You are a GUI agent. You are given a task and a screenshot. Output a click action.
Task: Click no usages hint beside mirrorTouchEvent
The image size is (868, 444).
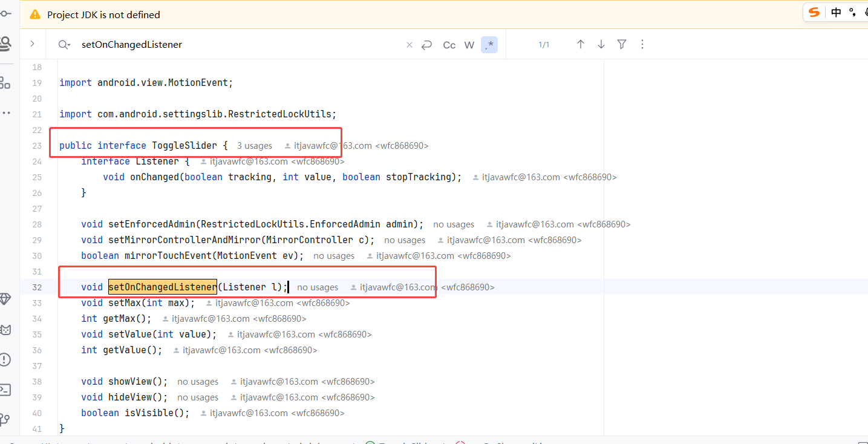coord(334,256)
